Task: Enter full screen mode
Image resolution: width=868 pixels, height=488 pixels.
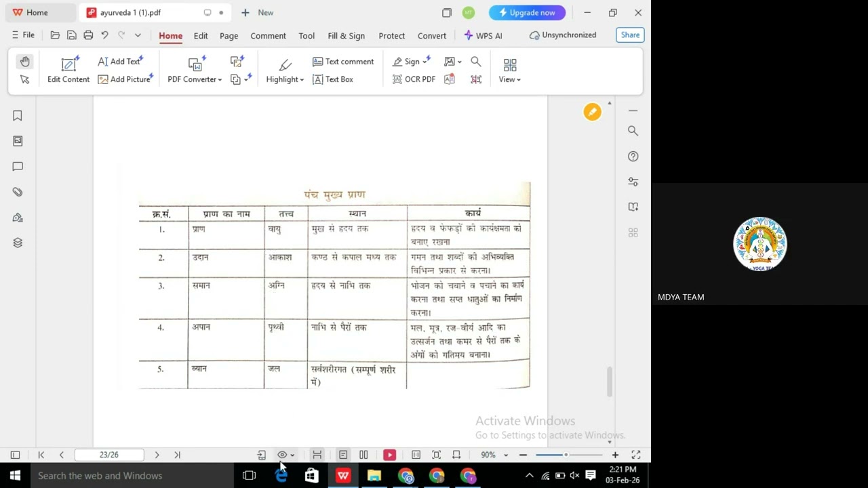Action: (636, 455)
